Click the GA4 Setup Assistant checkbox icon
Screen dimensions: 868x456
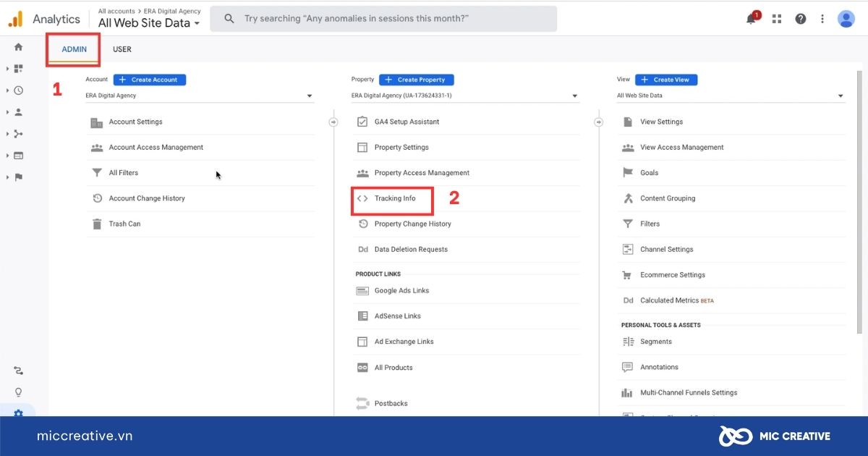click(362, 122)
